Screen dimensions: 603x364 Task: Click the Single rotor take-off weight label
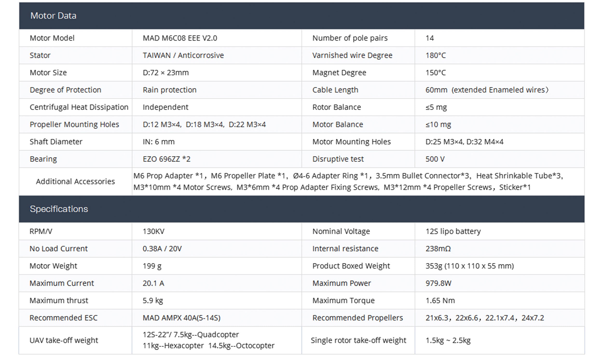tap(358, 340)
